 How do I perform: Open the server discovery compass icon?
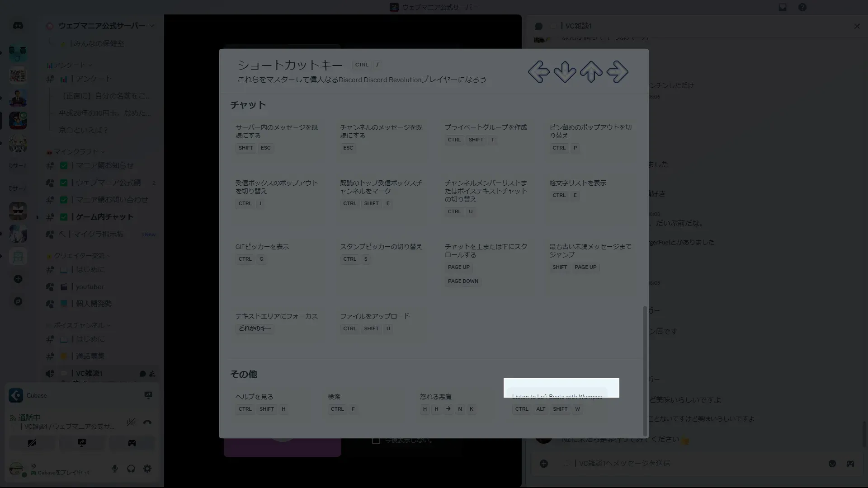pos(18,301)
